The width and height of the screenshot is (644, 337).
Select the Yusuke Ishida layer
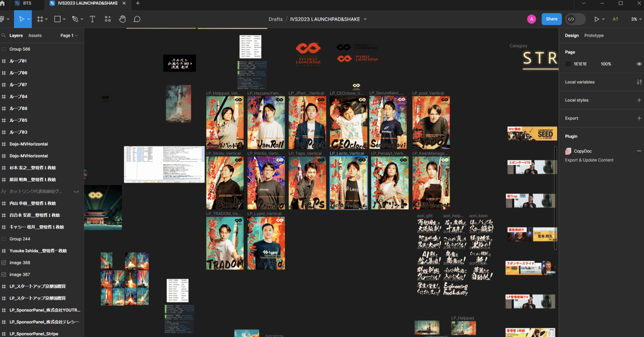tap(42, 251)
